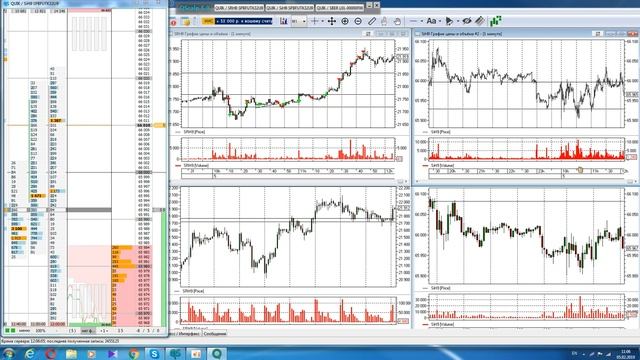Click the highlighted 66 010 price row
This screenshot has height=360, width=640.
pyautogui.click(x=144, y=125)
